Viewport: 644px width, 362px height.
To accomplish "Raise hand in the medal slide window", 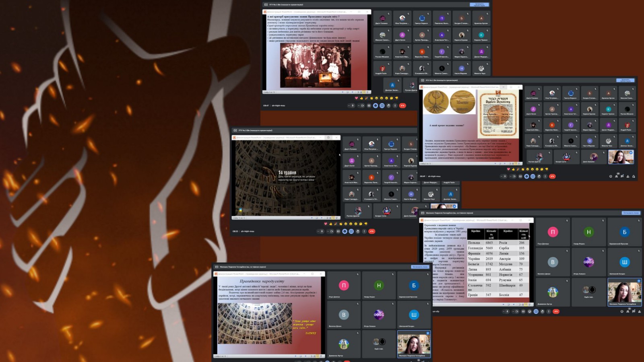I will click(539, 176).
